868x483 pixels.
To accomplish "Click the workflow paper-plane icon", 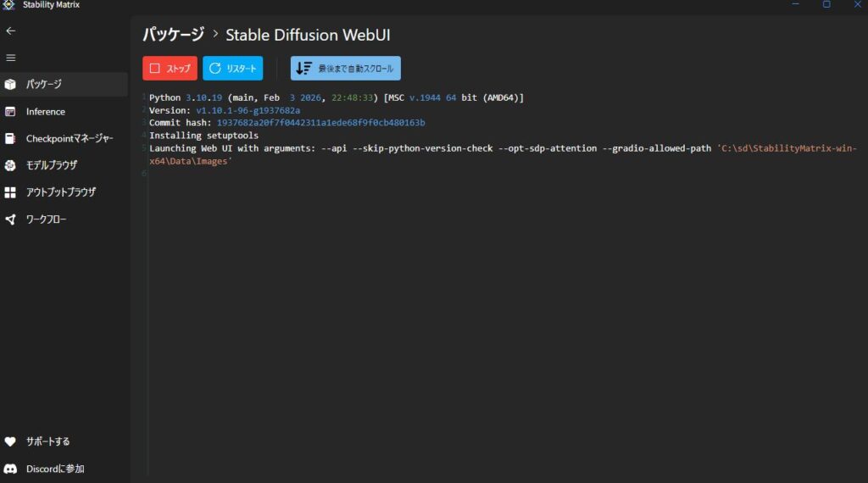I will pyautogui.click(x=10, y=219).
